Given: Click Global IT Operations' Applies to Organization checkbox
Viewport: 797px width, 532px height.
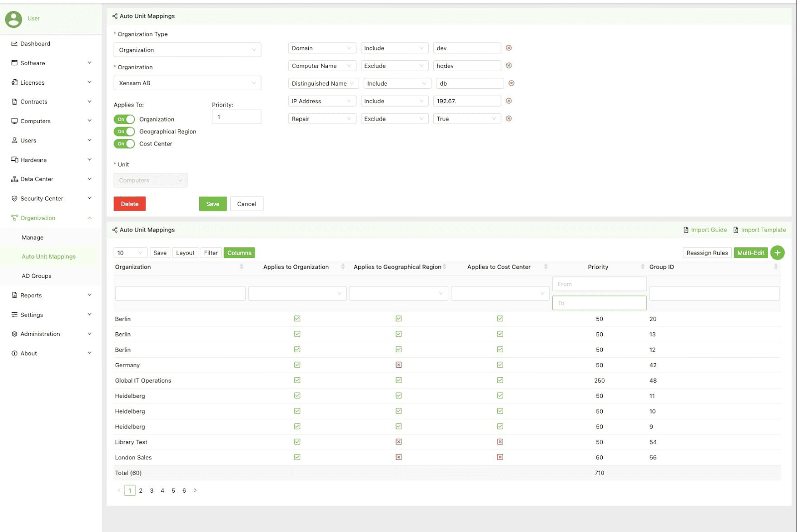Looking at the screenshot, I should (297, 380).
